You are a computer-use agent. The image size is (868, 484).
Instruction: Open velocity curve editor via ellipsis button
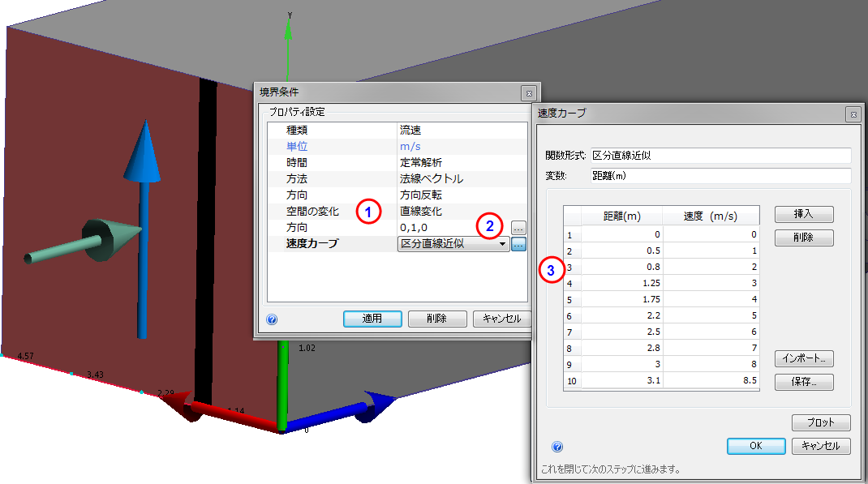tap(518, 243)
